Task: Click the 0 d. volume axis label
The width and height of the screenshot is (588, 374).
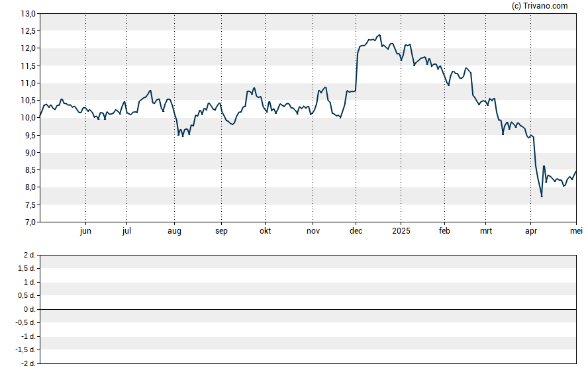Action: (x=29, y=310)
